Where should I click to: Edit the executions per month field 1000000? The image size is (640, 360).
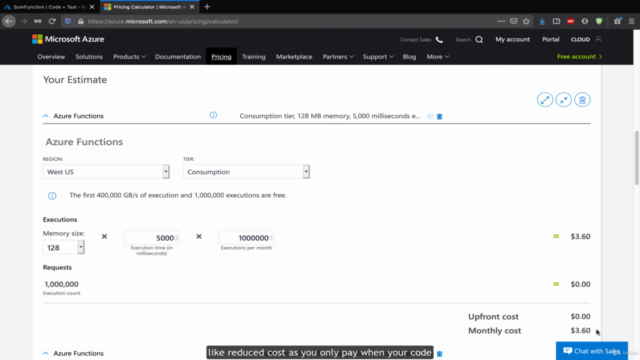point(246,238)
